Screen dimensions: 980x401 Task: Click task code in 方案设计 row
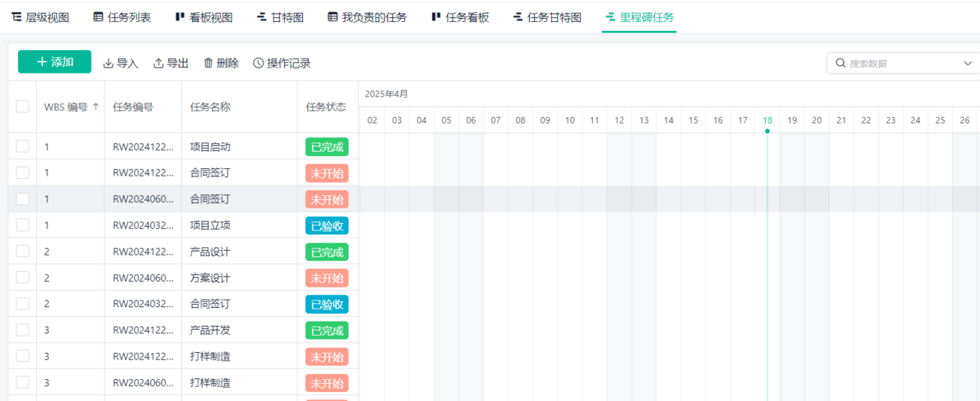point(143,278)
